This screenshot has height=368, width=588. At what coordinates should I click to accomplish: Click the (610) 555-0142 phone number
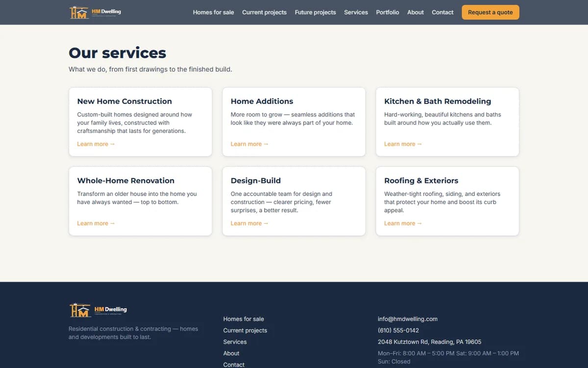pos(398,331)
